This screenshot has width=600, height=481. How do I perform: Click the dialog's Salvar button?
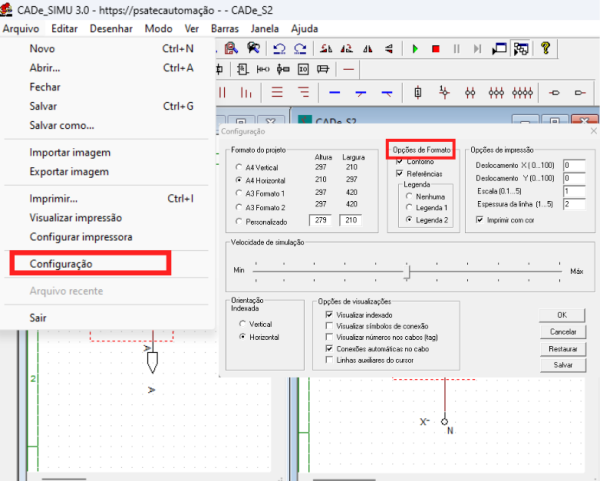coord(563,365)
